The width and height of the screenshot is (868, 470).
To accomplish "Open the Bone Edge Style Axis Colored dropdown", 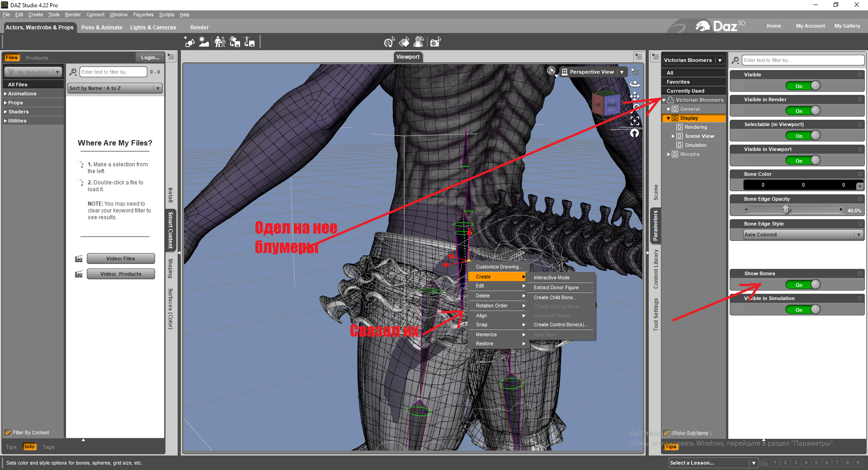I will point(802,235).
